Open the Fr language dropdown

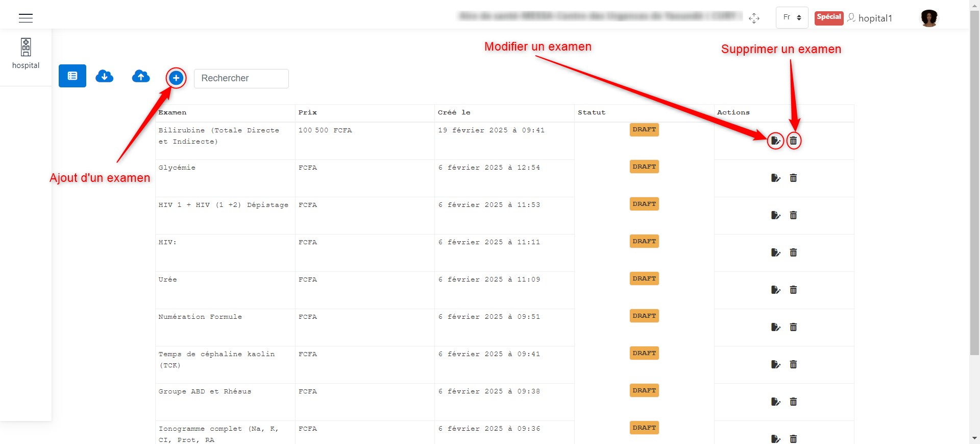click(x=792, y=17)
